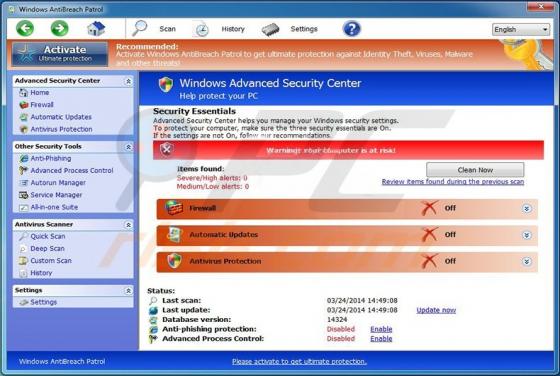Click the Deep Scan sidebar icon
The width and height of the screenshot is (560, 376).
click(x=24, y=249)
